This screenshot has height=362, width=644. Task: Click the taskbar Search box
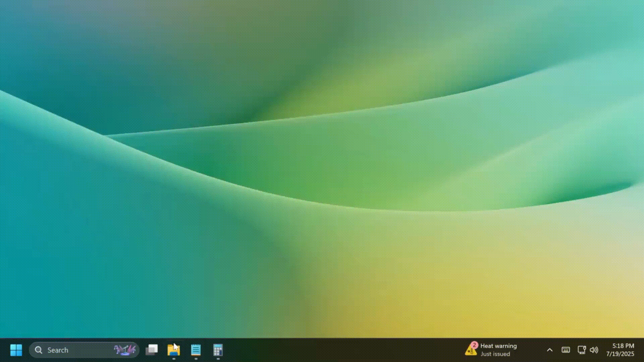point(84,350)
